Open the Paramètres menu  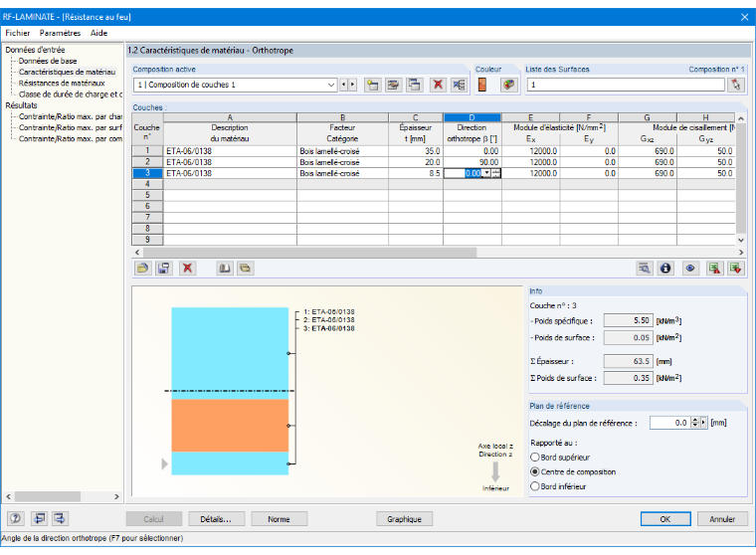pos(60,33)
